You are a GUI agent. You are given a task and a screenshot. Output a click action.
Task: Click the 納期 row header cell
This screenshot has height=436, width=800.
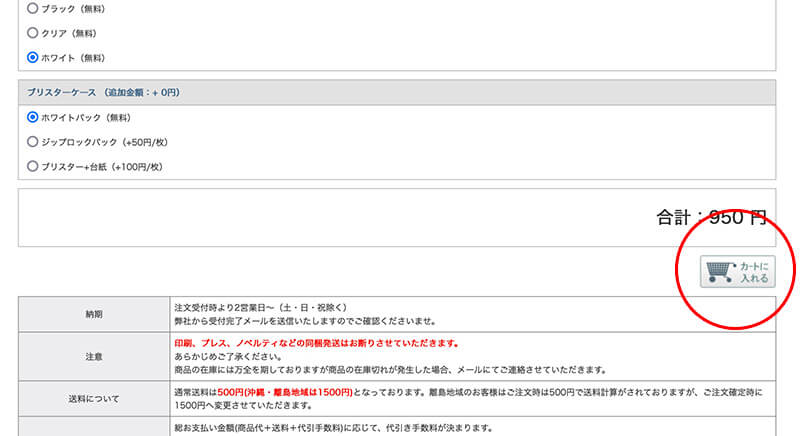(94, 314)
